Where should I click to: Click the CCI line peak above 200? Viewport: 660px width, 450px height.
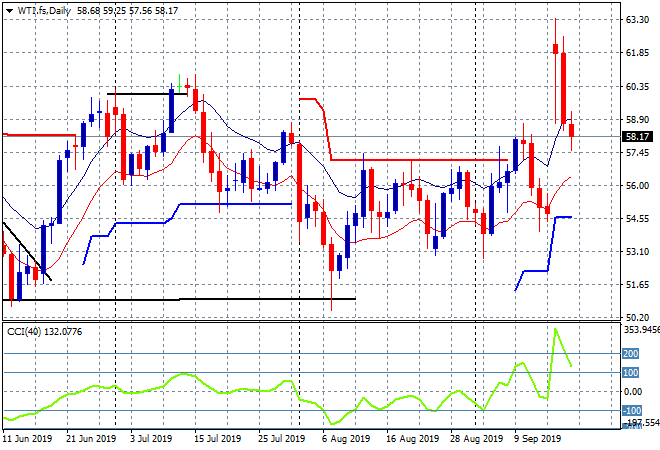[x=556, y=329]
